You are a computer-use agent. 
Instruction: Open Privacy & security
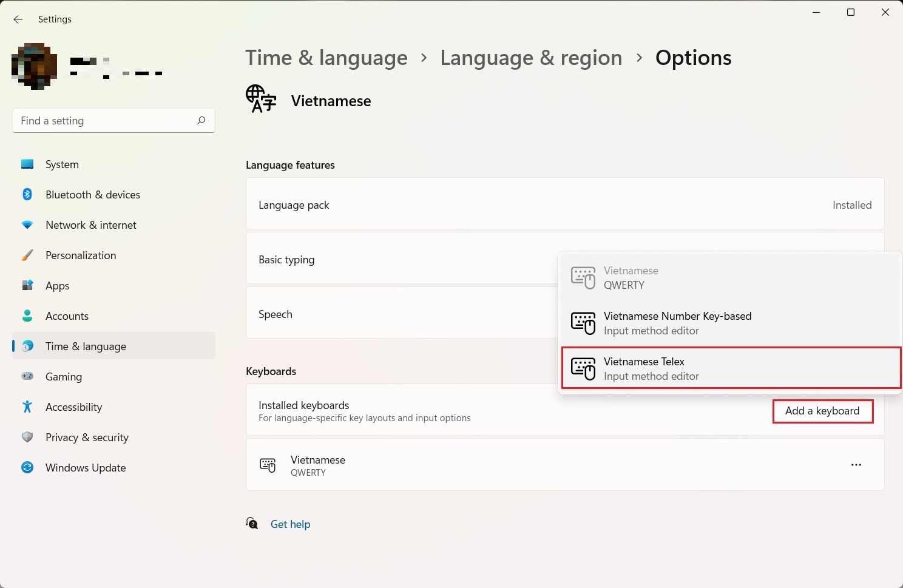(x=113, y=437)
